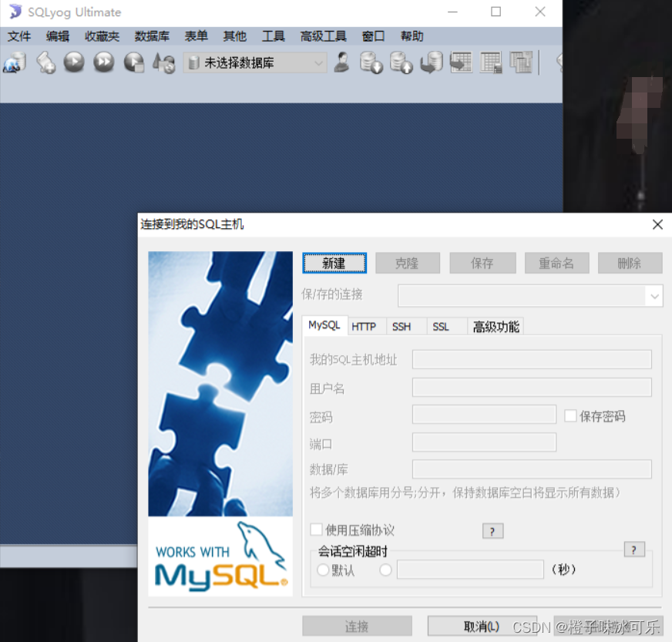Open the 表单 menu

pos(197,36)
